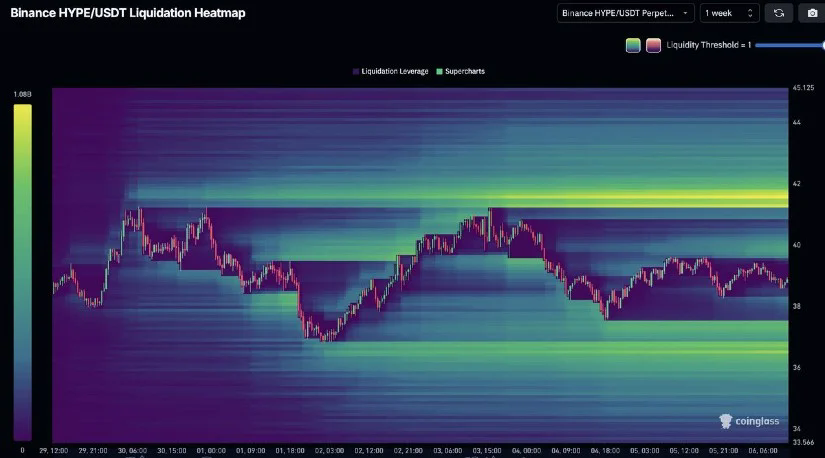Click the 30, 06:00 time axis label
Screen dimensions: 825x458
pos(132,451)
